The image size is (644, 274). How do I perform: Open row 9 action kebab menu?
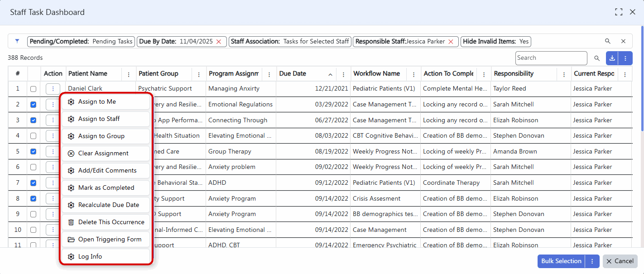53,214
